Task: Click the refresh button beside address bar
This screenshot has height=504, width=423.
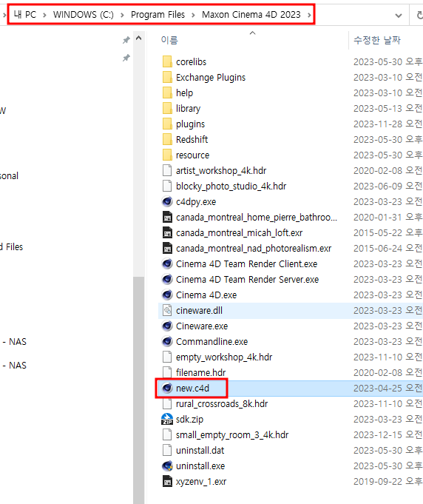Action: [419, 15]
